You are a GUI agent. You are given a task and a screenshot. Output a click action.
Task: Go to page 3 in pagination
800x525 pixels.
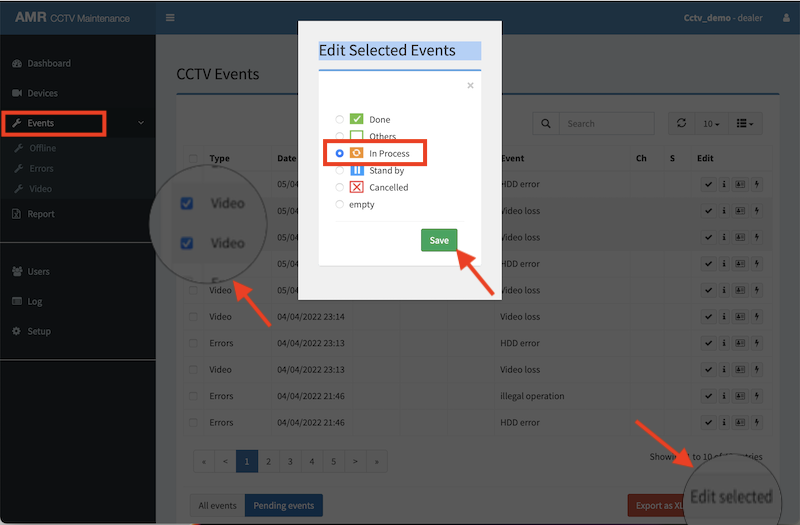[x=290, y=462]
